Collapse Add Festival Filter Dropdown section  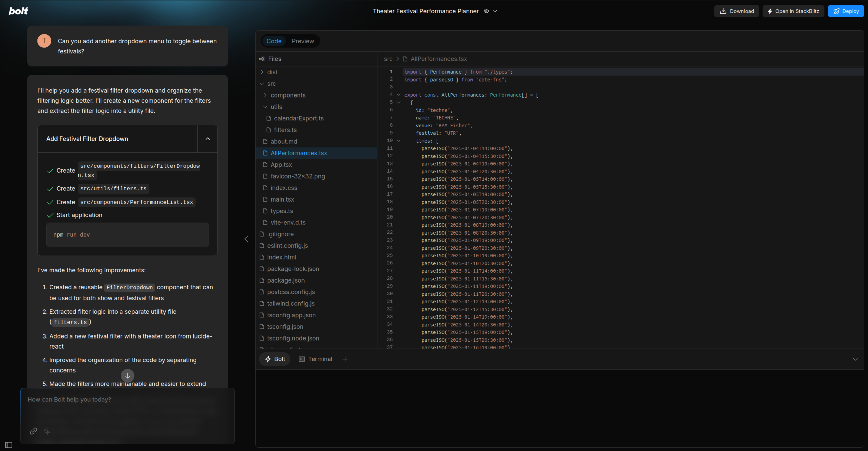208,139
